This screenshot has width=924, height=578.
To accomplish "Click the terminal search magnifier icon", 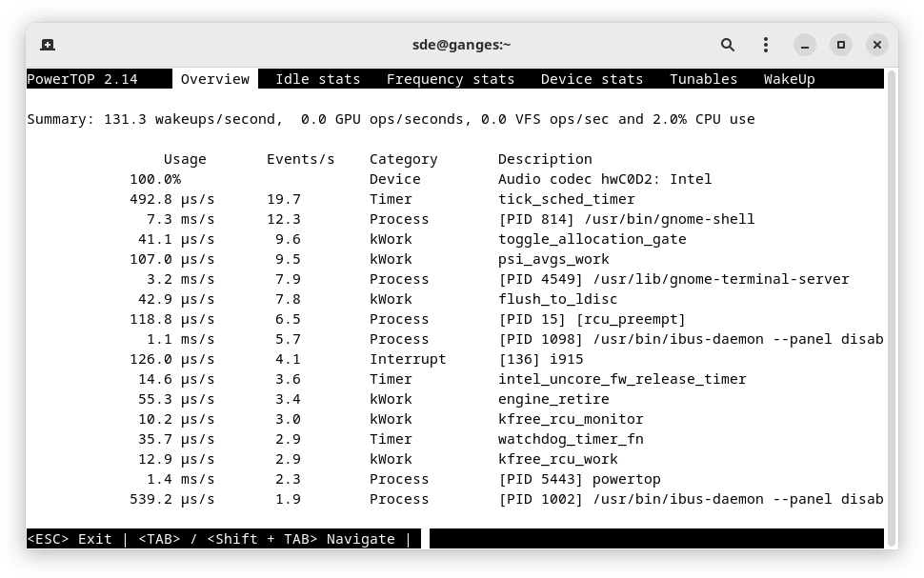I will 727,45.
